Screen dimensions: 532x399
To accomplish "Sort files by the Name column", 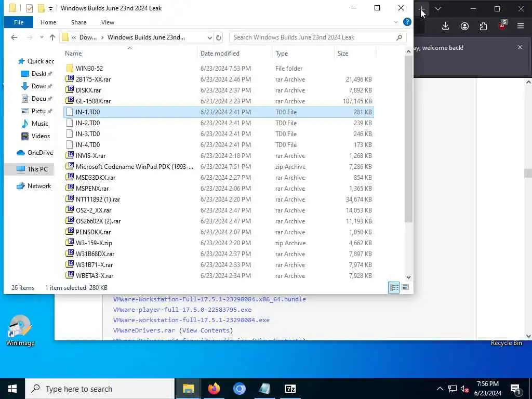I will point(73,54).
